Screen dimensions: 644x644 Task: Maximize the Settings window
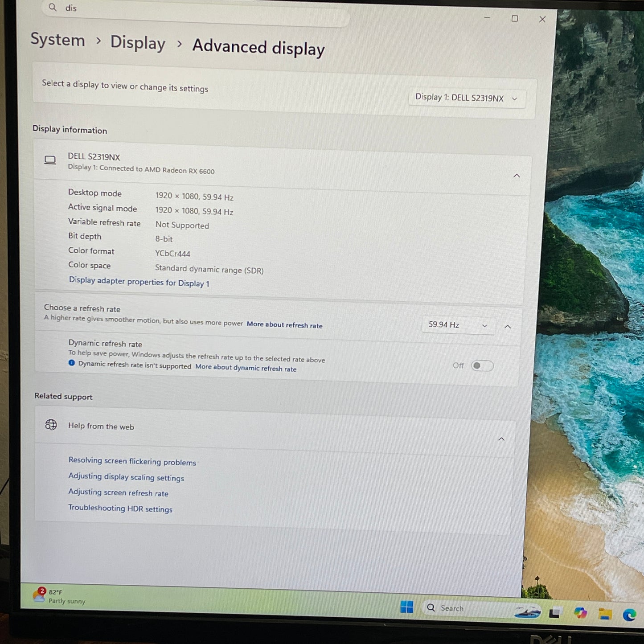pyautogui.click(x=515, y=18)
